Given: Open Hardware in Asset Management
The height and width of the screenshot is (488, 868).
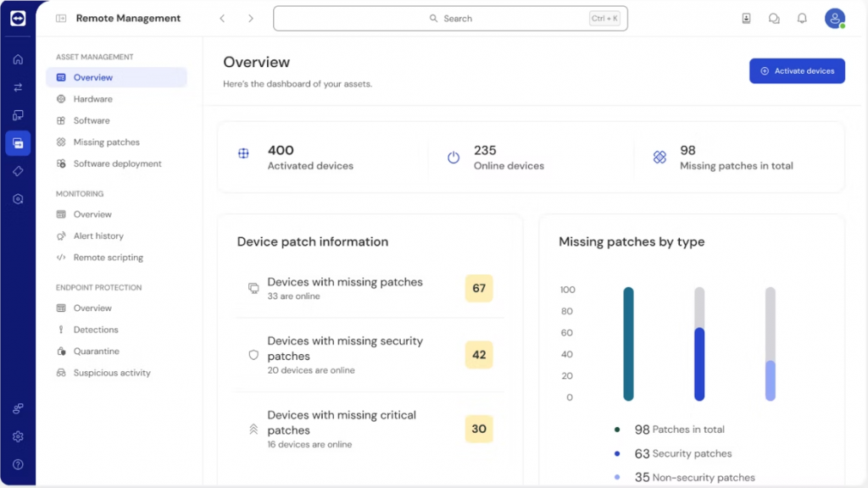Looking at the screenshot, I should tap(92, 99).
